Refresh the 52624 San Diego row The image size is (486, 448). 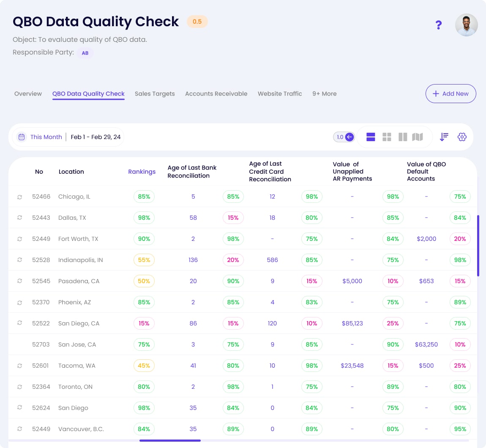pyautogui.click(x=19, y=407)
